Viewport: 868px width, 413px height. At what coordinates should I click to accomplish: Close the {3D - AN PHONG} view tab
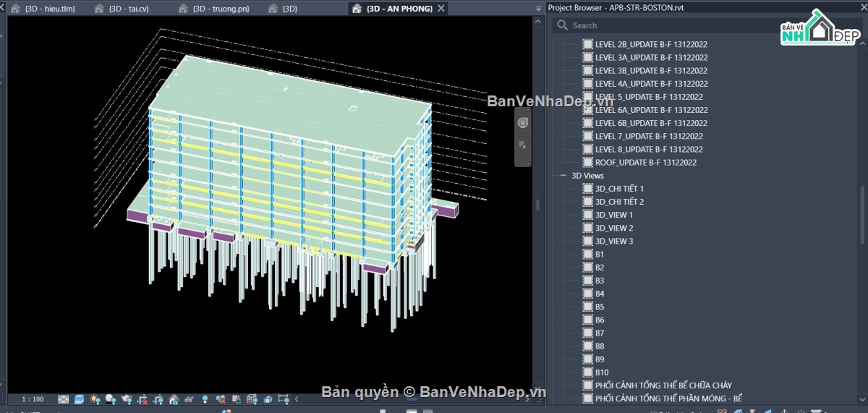[441, 9]
